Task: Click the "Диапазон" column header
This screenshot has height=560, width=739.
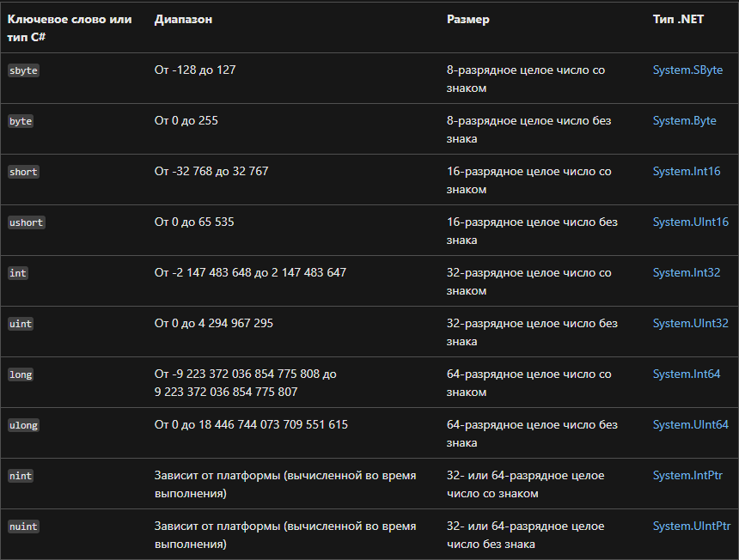Action: 183,20
